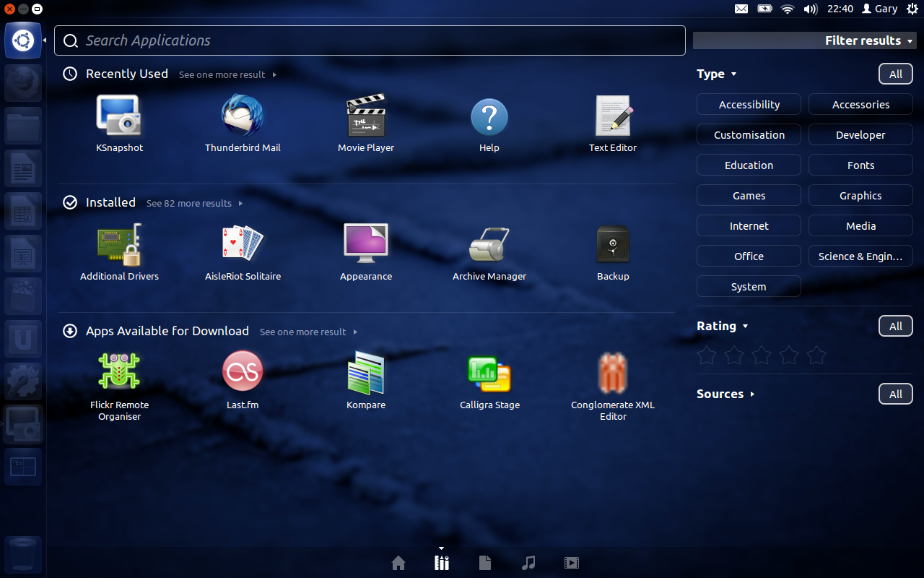Open Archive Manager
The width and height of the screenshot is (924, 578).
(x=489, y=244)
